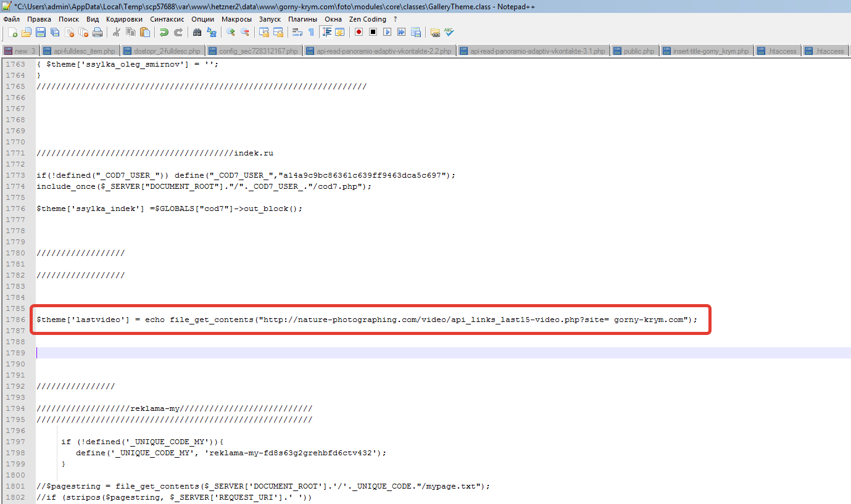Open the Синтаксис menu
This screenshot has height=504, width=851.
[x=167, y=19]
